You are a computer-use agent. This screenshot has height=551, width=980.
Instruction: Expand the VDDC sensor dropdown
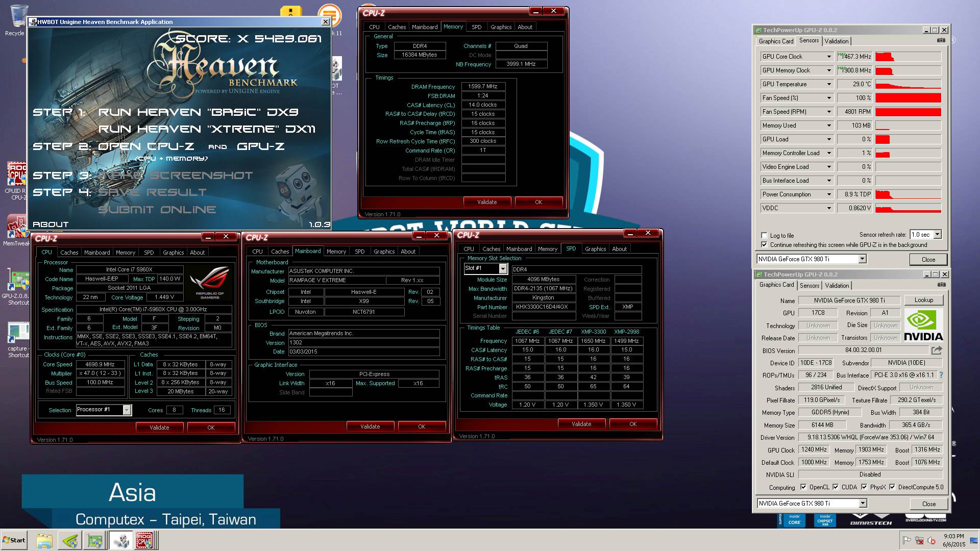point(829,208)
